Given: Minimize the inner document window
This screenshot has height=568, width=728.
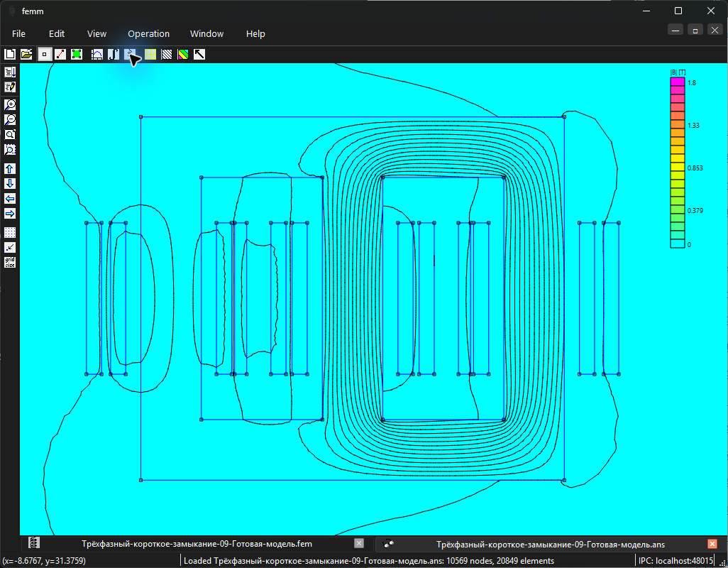Looking at the screenshot, I should click(x=675, y=31).
